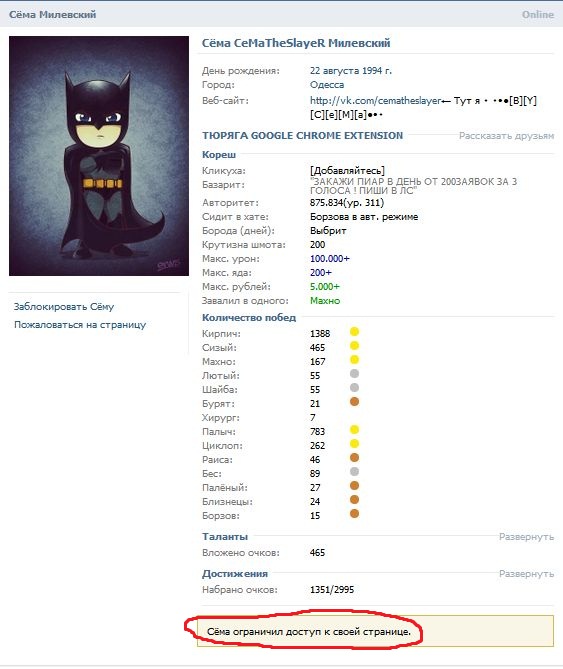Click Пожаловаться на страницу in the sidebar
563x669 pixels.
pyautogui.click(x=80, y=325)
